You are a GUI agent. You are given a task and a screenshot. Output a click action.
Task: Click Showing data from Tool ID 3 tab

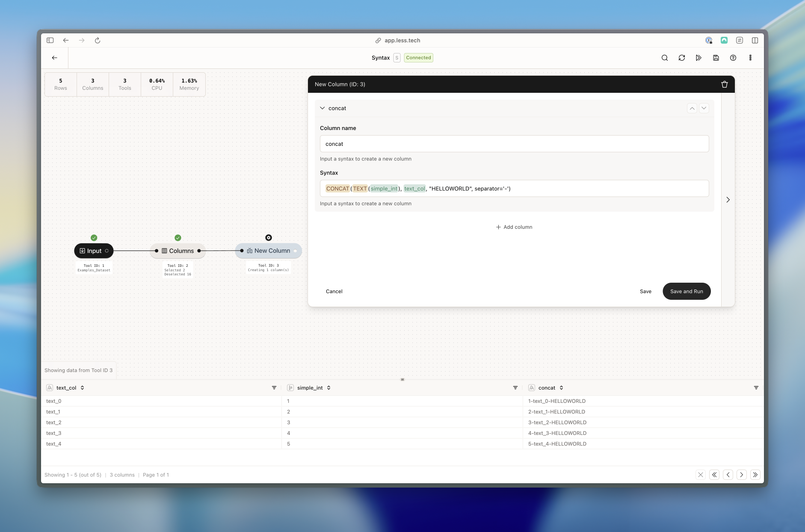click(79, 370)
